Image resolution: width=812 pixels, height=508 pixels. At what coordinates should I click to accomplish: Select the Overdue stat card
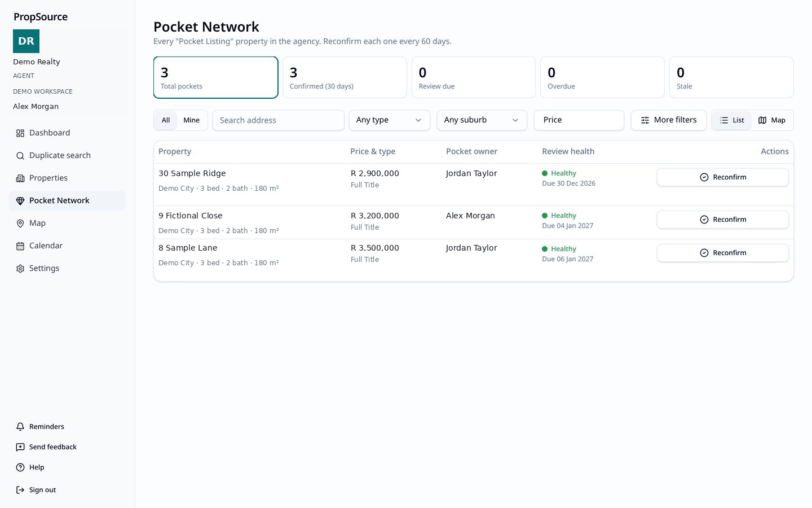coord(602,77)
